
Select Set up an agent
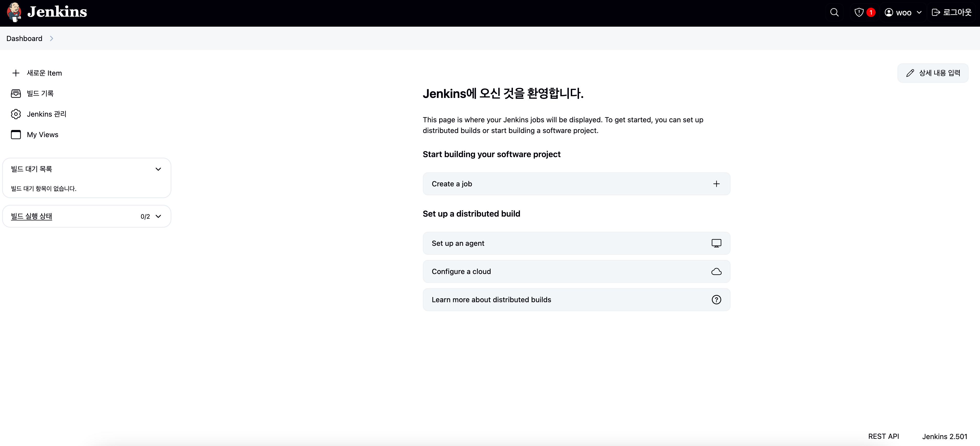(x=576, y=243)
